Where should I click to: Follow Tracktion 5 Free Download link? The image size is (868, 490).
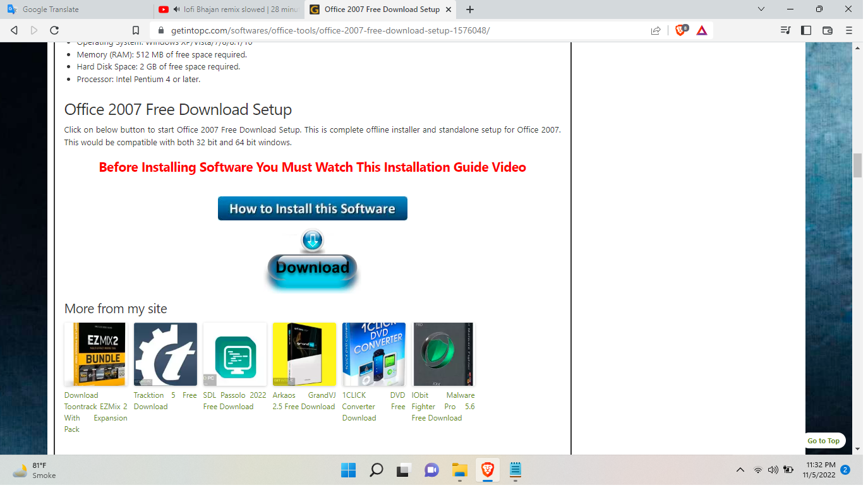(x=166, y=401)
